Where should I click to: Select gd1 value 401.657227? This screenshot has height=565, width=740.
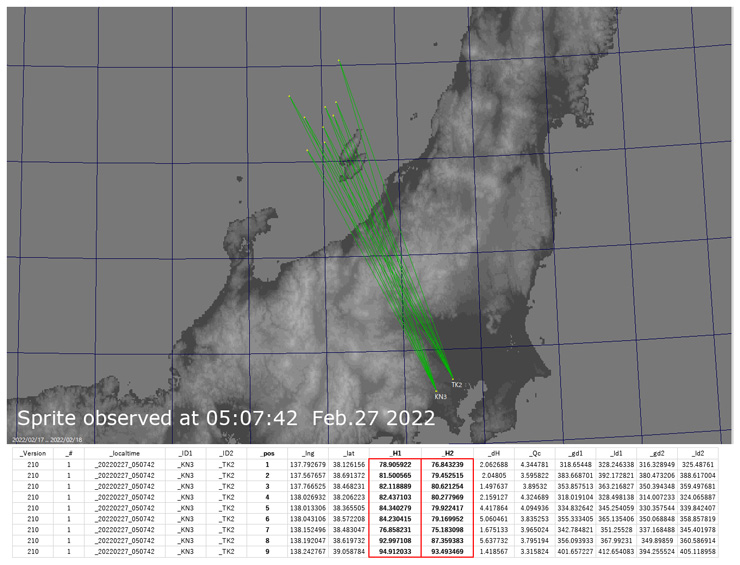[575, 552]
